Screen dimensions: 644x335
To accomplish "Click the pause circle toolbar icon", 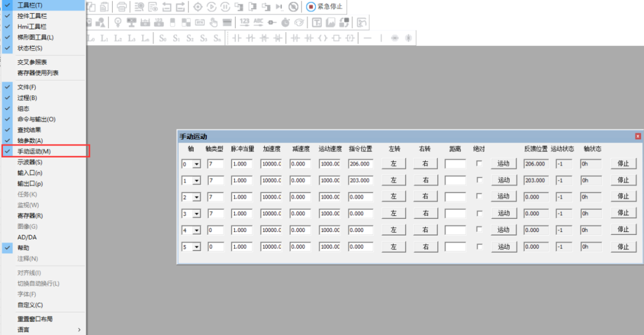I will (x=225, y=7).
